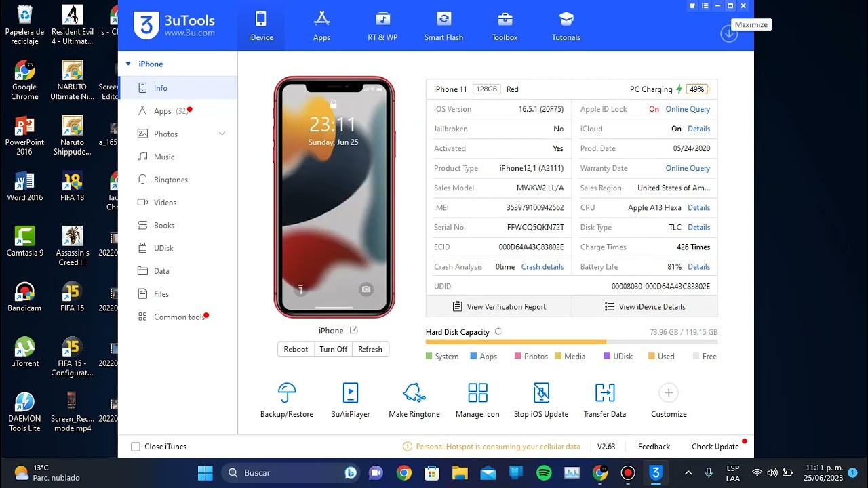The width and height of the screenshot is (868, 488).
Task: Select Photos in sidebar
Action: (178, 134)
